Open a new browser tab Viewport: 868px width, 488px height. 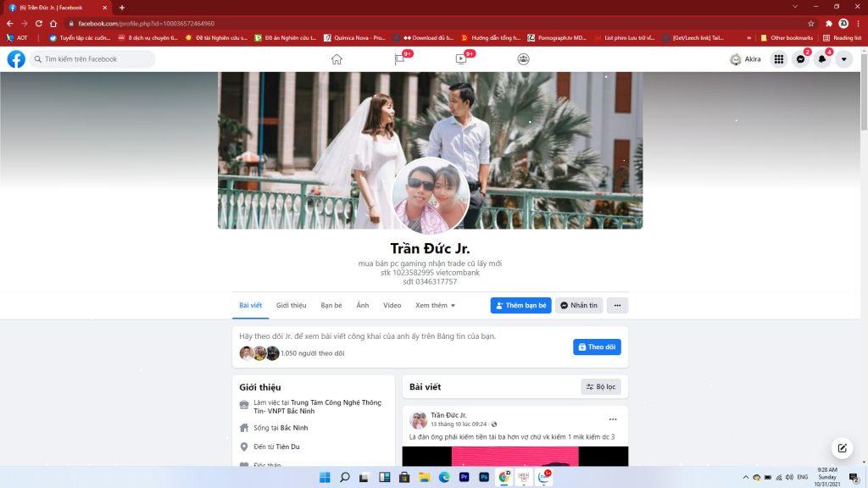pos(122,8)
